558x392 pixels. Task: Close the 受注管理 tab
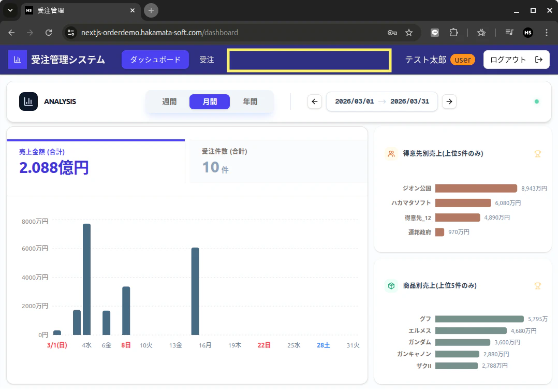(133, 10)
